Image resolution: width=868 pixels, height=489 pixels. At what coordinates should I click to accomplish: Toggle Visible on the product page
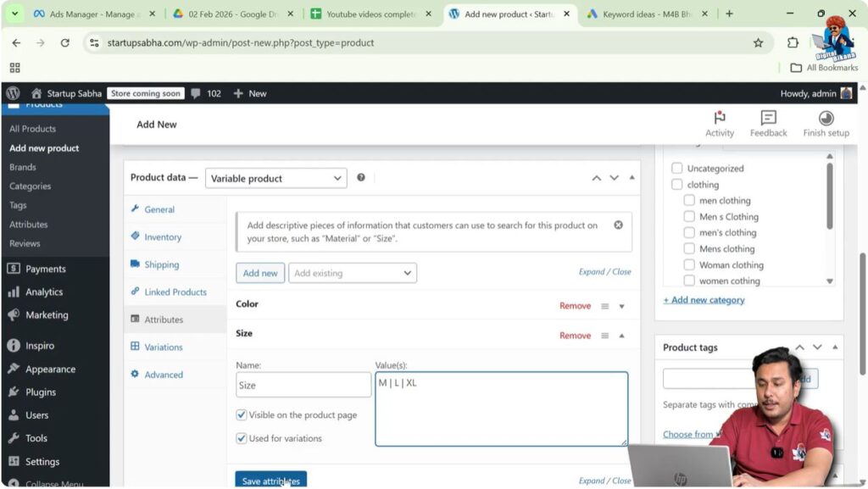click(x=242, y=414)
